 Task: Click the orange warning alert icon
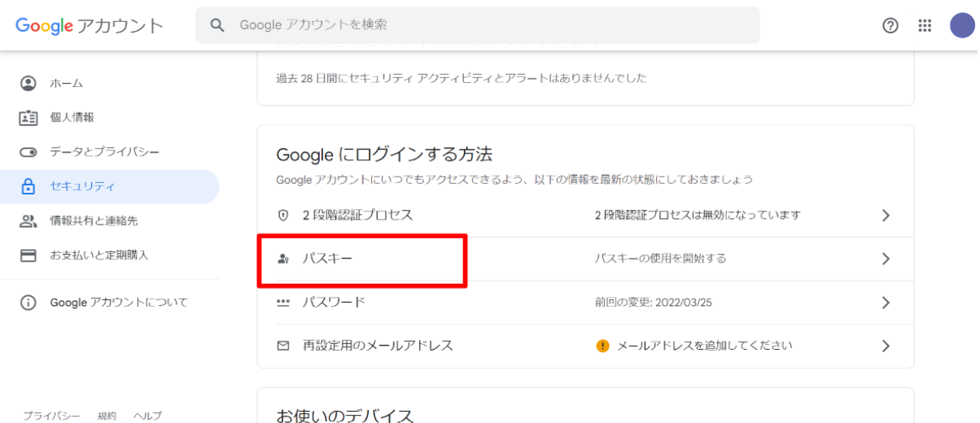click(x=602, y=346)
